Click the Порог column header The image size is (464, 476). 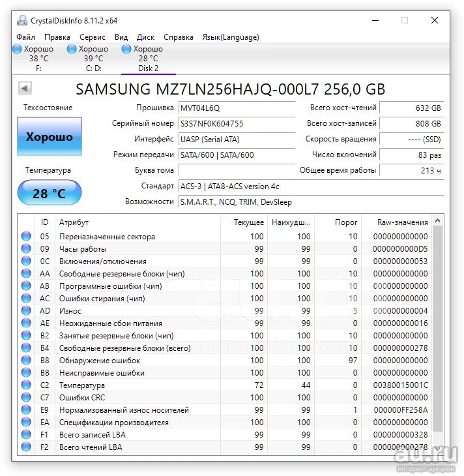pos(338,222)
